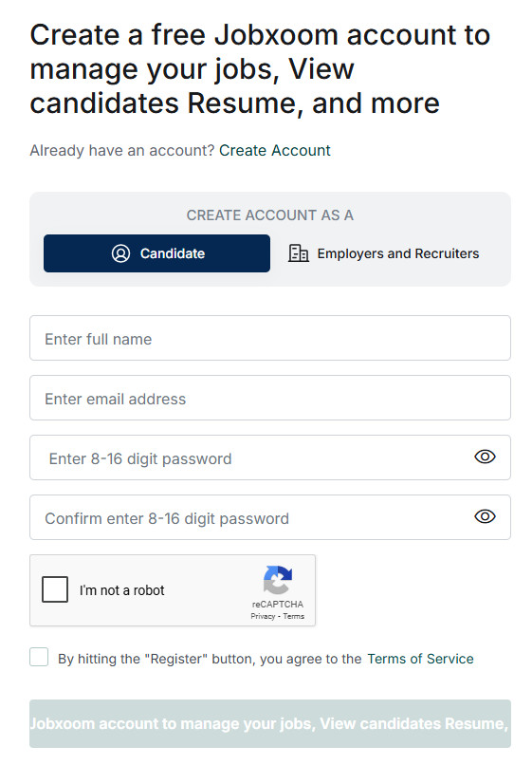Select the Candidate account type
This screenshot has width=532, height=765.
pos(156,253)
